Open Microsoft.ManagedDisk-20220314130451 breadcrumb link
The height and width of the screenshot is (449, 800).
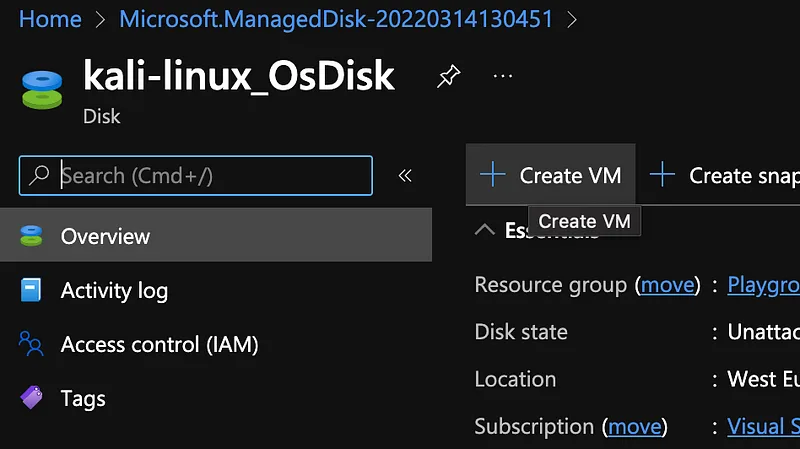336,19
